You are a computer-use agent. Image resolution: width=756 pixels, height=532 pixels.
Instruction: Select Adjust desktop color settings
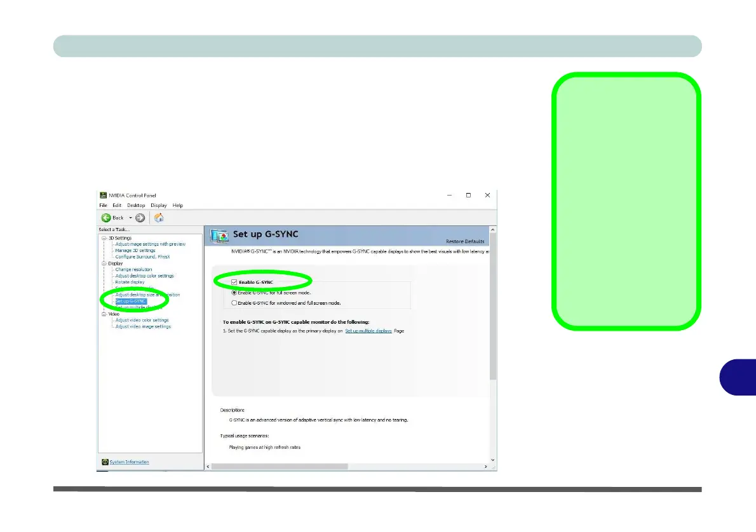click(145, 276)
